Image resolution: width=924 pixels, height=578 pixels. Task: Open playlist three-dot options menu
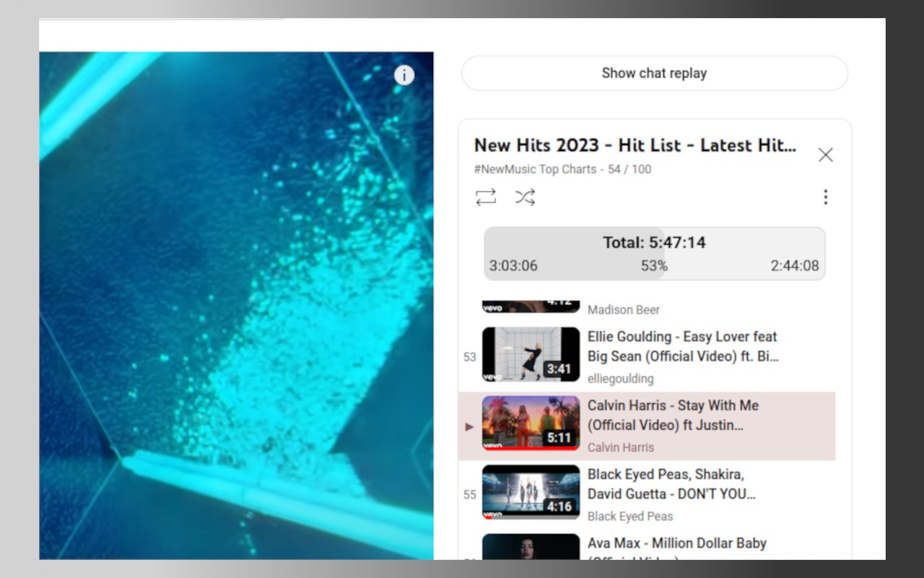(x=825, y=197)
